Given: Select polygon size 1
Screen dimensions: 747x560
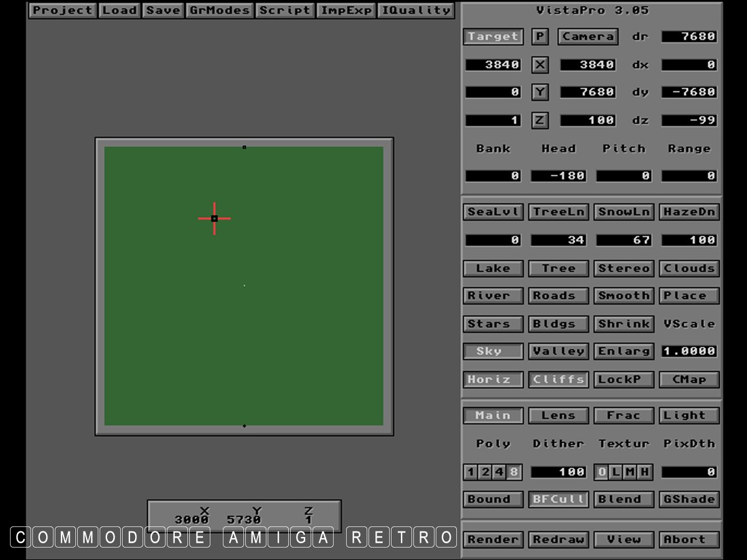Looking at the screenshot, I should pos(471,472).
